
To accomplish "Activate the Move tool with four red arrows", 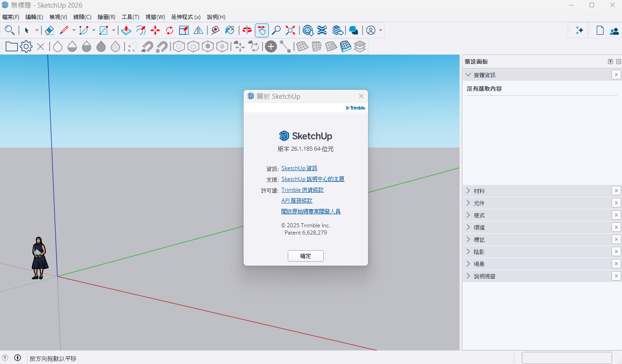I will tap(155, 30).
